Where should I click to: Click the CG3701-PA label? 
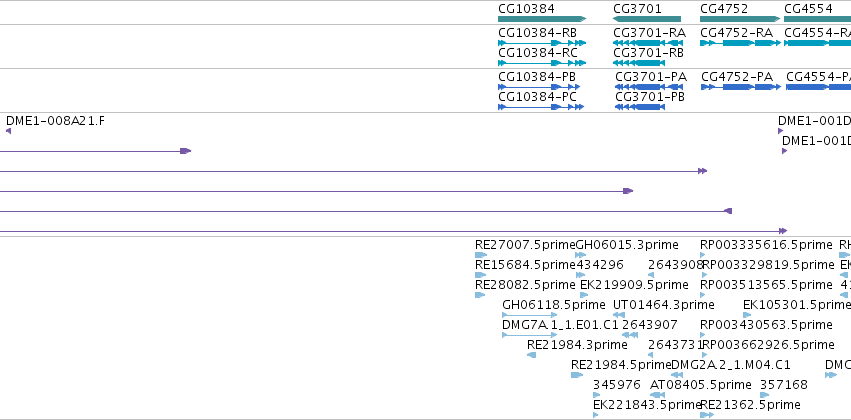[x=651, y=77]
